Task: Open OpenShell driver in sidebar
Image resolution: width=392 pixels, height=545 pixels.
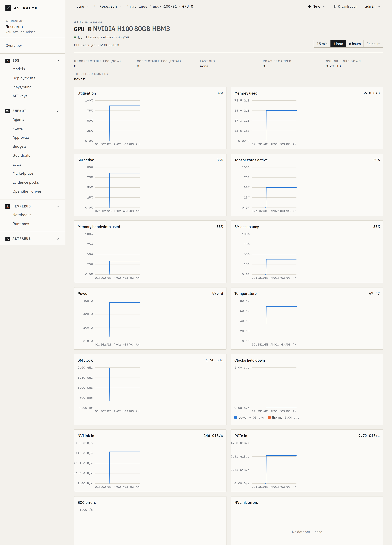Action: [27, 191]
